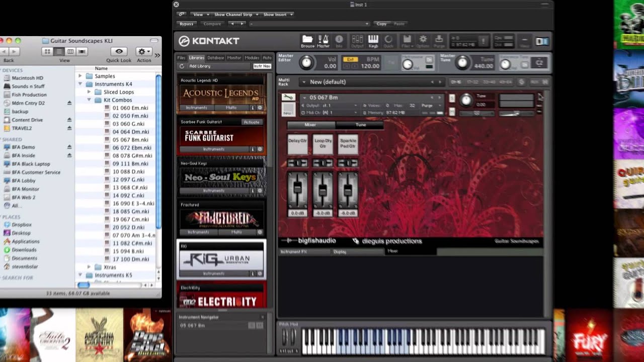
Task: Toggle the Keyb on-screen keyboard
Action: pos(373,41)
